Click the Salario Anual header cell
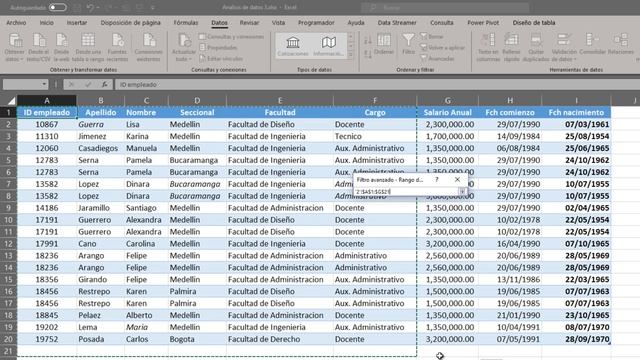This screenshot has width=640, height=360. coord(447,112)
